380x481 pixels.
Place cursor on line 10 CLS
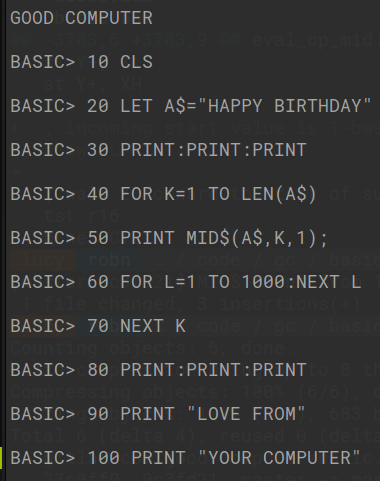coord(120,62)
